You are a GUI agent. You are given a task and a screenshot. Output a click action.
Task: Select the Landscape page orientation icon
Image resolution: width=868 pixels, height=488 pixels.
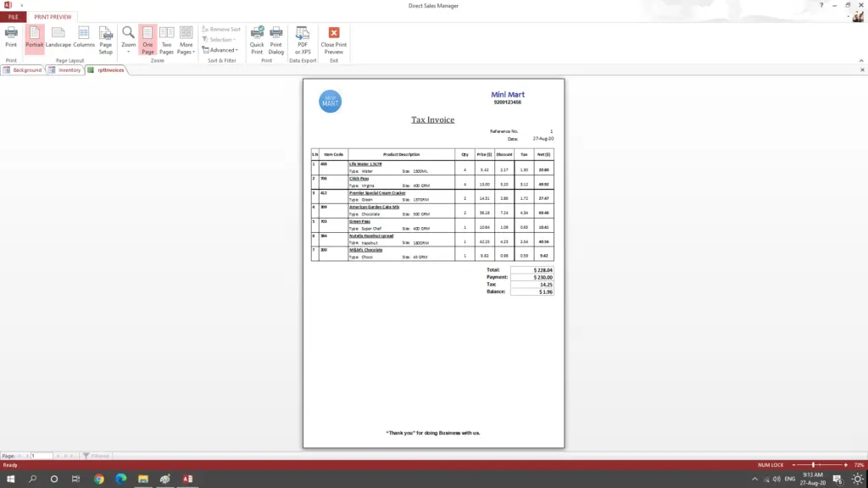pos(58,37)
